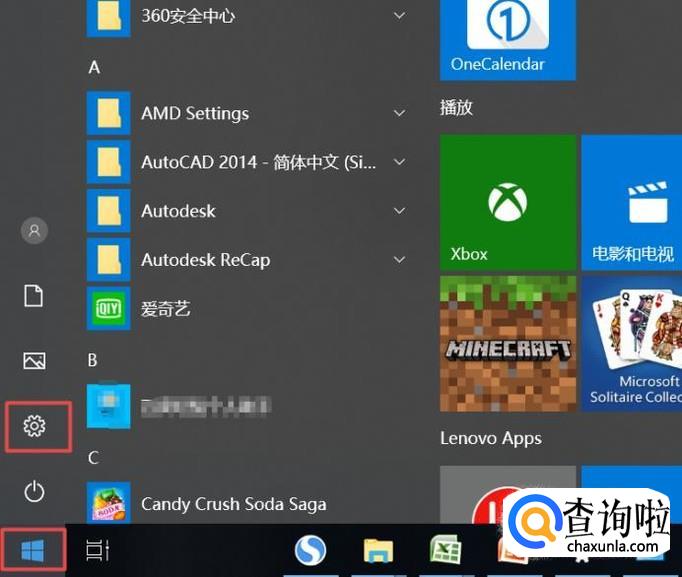Select the Autodesk folder label
This screenshot has height=577, width=682.
point(178,211)
